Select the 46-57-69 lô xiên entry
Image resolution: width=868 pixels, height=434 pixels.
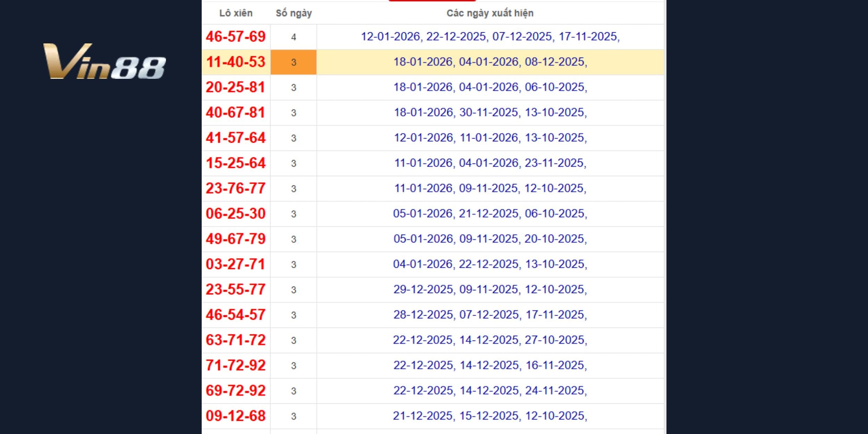point(235,37)
